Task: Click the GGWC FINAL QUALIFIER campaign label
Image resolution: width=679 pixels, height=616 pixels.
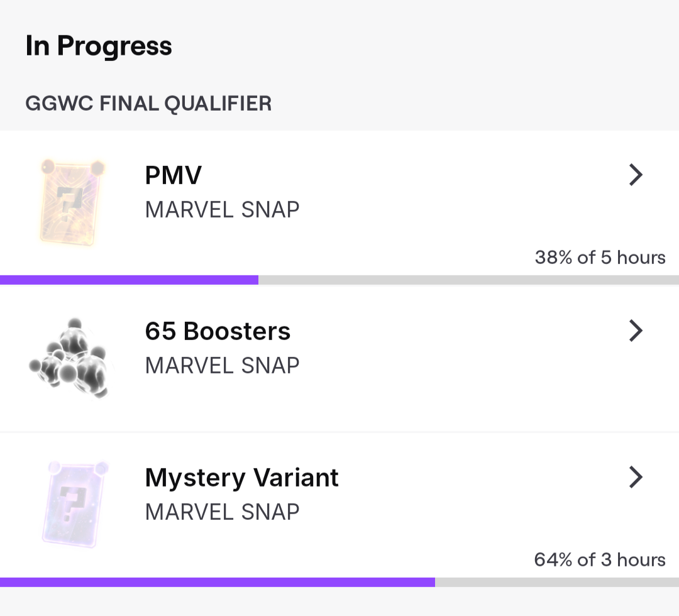Action: pyautogui.click(x=148, y=103)
